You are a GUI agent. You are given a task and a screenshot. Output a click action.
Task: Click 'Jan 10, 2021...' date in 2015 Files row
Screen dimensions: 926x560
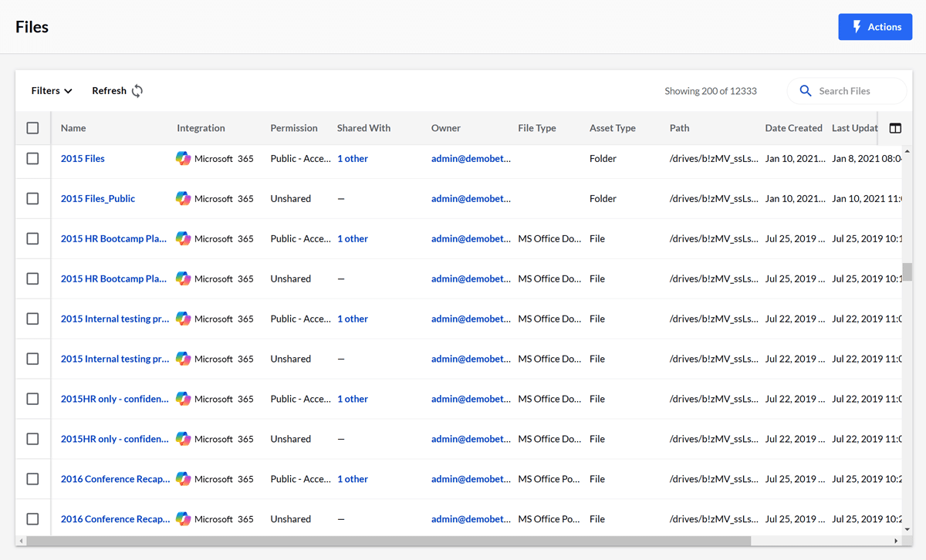coord(795,158)
